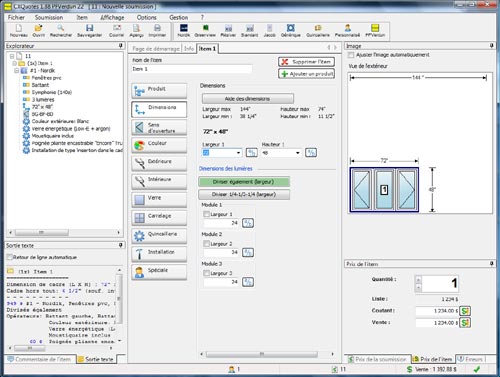
Task: Open the Affichage menu
Action: tap(112, 17)
